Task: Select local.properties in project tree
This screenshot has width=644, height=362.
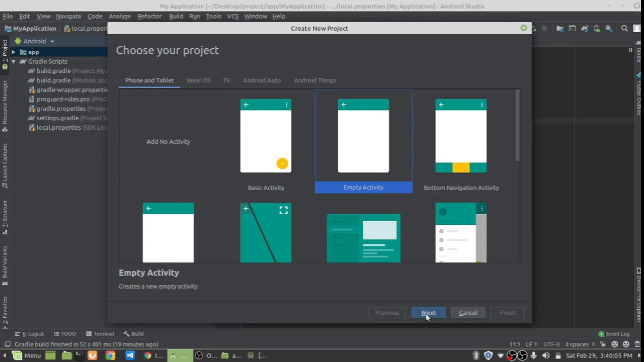Action: [68, 128]
